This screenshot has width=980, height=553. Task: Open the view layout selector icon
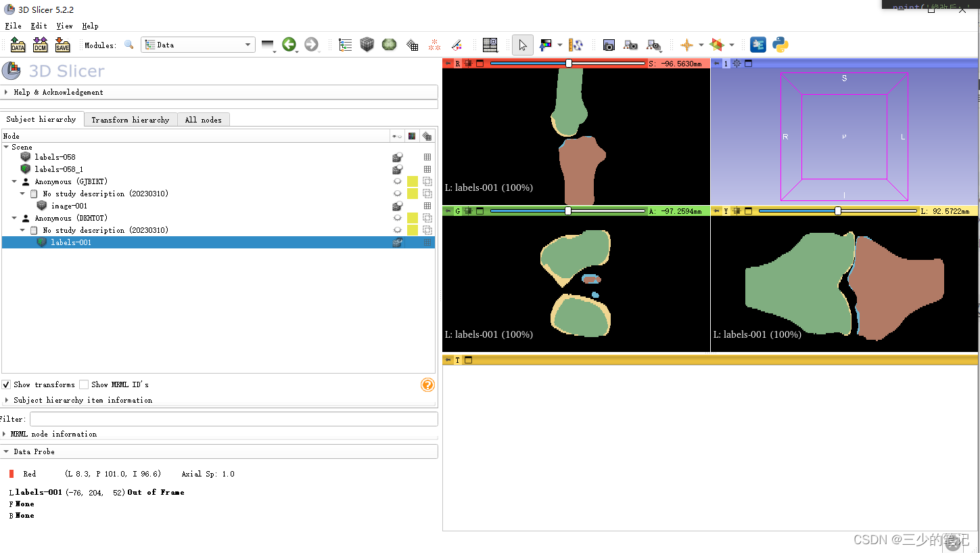490,45
